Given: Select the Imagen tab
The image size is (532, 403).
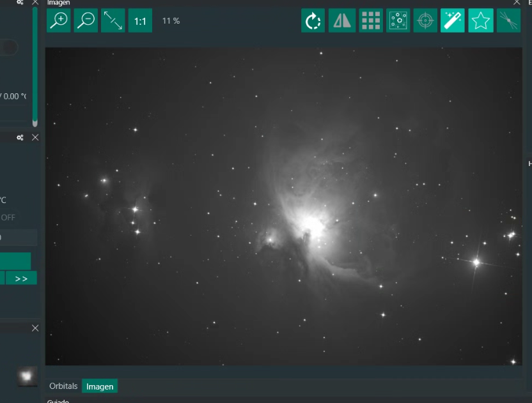Looking at the screenshot, I should click(x=100, y=386).
